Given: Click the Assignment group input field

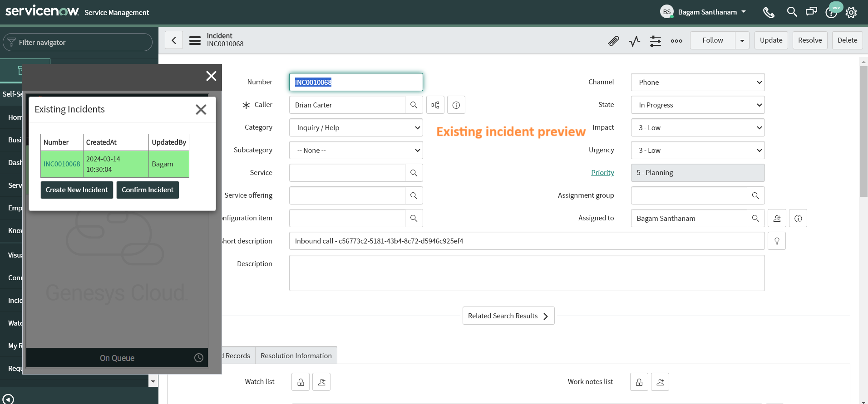Looking at the screenshot, I should 689,195.
